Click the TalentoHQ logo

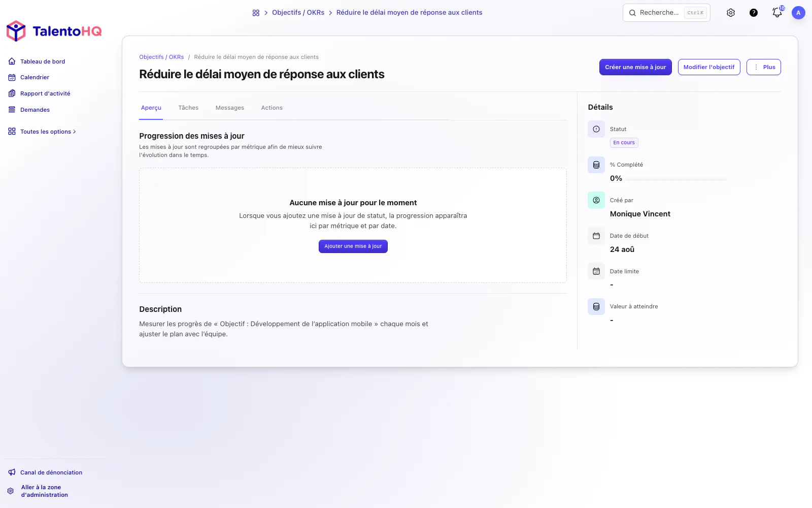pyautogui.click(x=54, y=31)
